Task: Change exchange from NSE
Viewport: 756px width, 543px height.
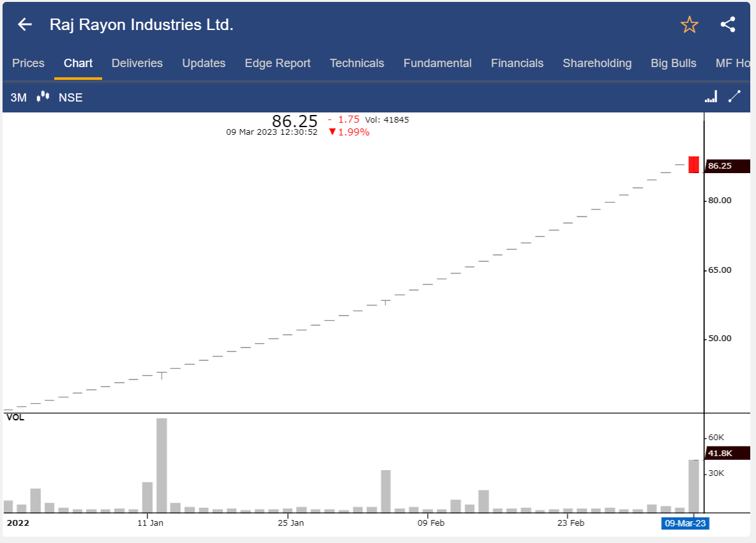Action: (x=70, y=97)
